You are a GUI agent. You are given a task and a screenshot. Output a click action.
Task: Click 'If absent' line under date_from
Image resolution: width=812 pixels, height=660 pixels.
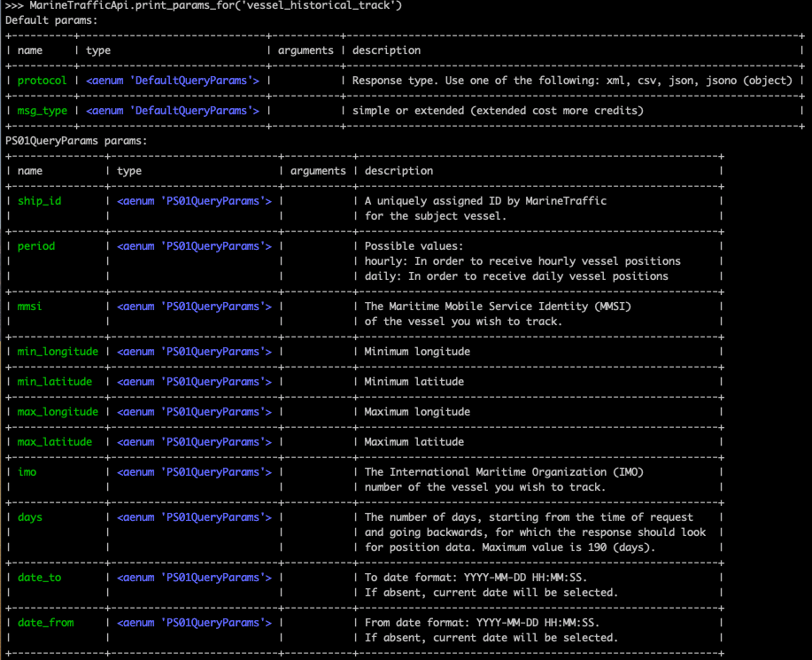click(491, 638)
